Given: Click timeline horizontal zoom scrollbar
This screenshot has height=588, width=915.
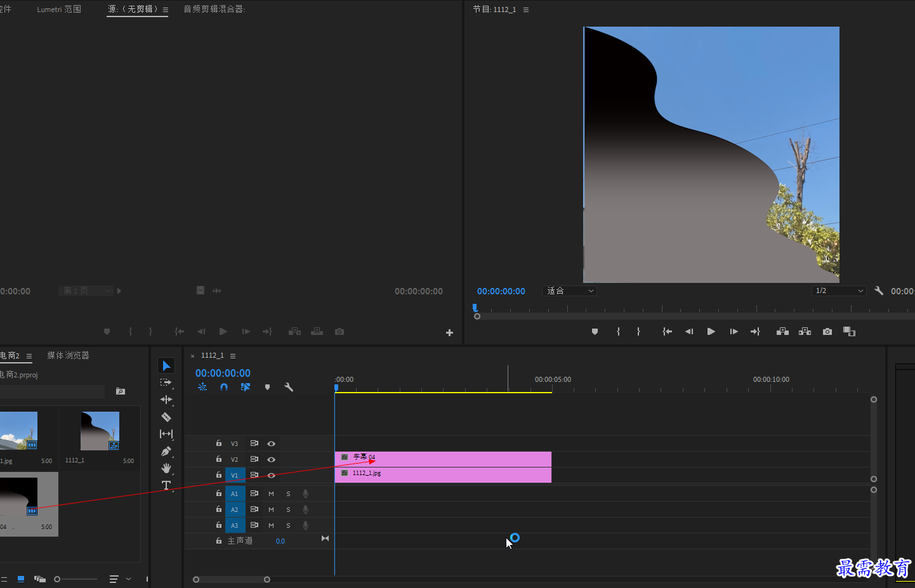Looking at the screenshot, I should [x=232, y=579].
